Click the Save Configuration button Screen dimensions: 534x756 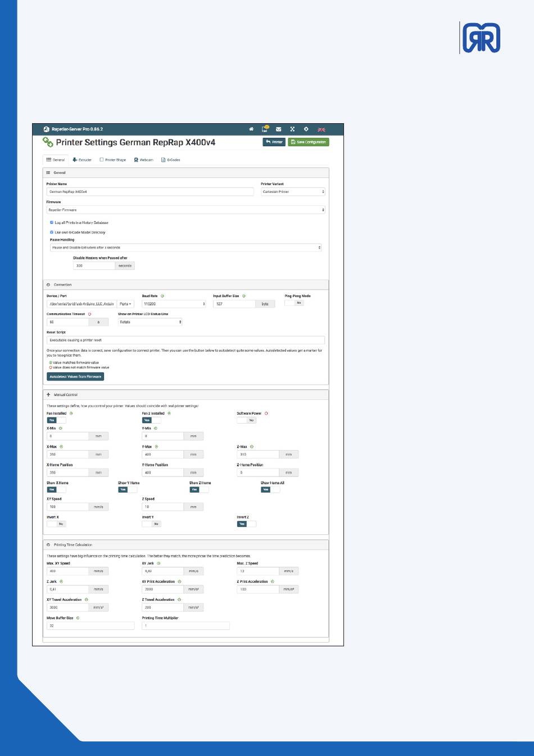point(308,142)
